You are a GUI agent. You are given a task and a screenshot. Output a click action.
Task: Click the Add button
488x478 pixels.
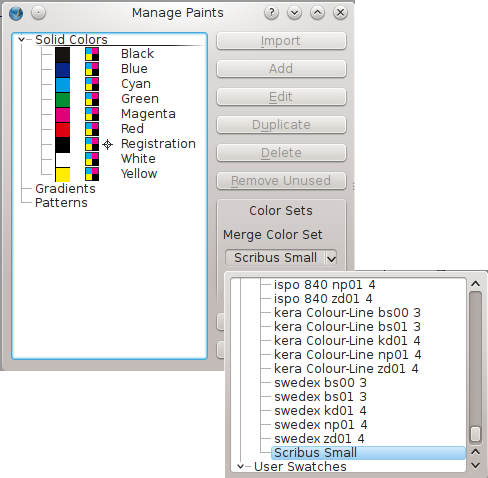tap(281, 69)
